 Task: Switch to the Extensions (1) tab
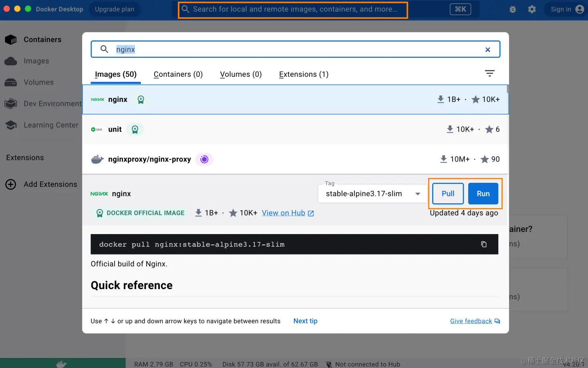click(304, 75)
